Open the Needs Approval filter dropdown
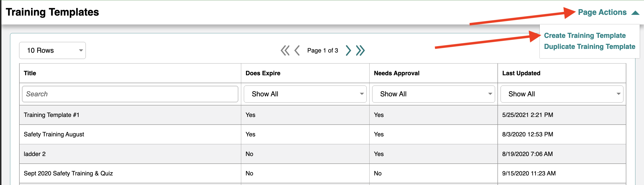 click(433, 94)
